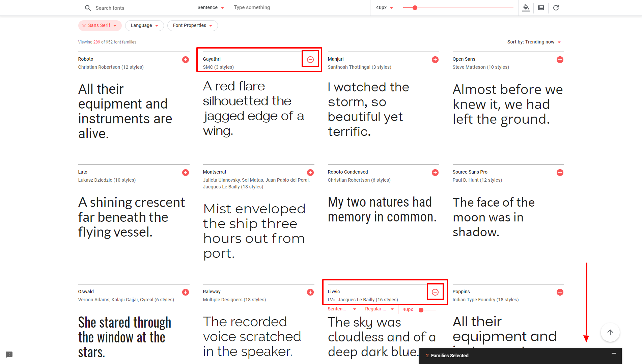Add Source Sans Pro to selection
This screenshot has height=364, width=642.
pos(560,173)
